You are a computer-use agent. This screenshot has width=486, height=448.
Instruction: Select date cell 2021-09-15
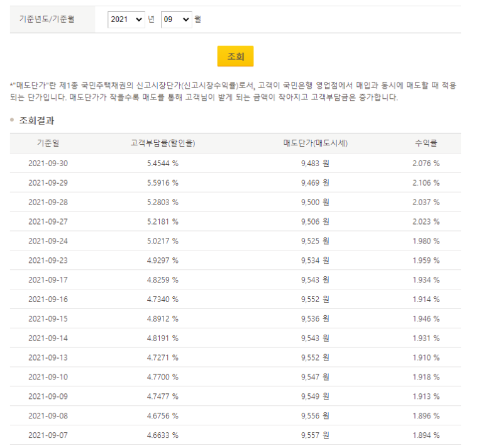coord(48,319)
